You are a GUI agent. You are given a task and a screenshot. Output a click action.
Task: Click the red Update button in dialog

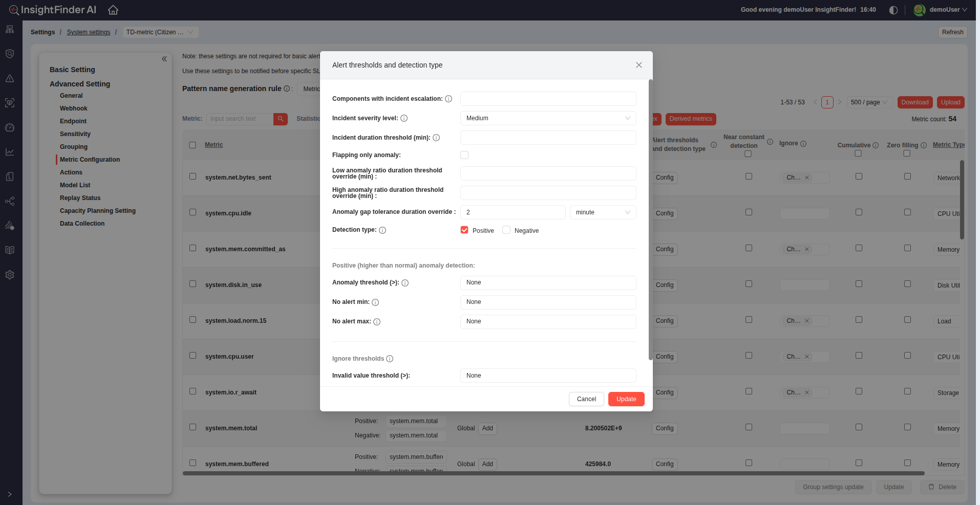pyautogui.click(x=626, y=399)
